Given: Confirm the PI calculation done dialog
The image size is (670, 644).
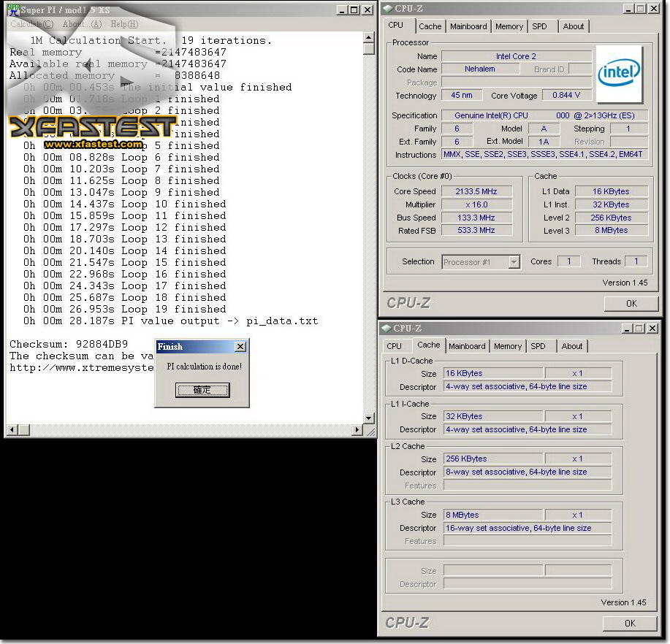Looking at the screenshot, I should (x=202, y=391).
